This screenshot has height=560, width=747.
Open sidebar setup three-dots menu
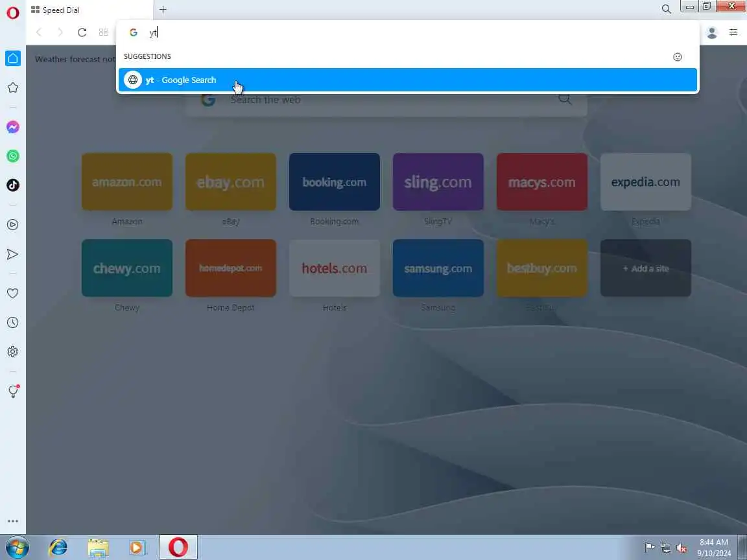pyautogui.click(x=13, y=521)
